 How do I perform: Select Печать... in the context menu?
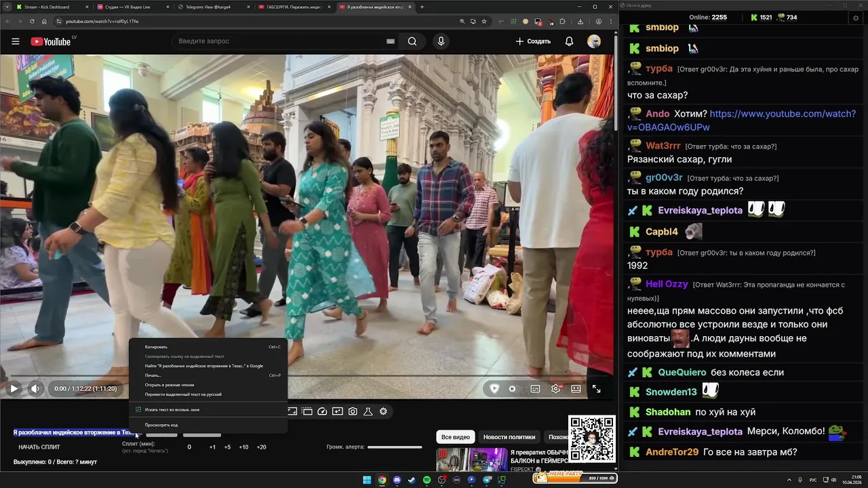208,375
